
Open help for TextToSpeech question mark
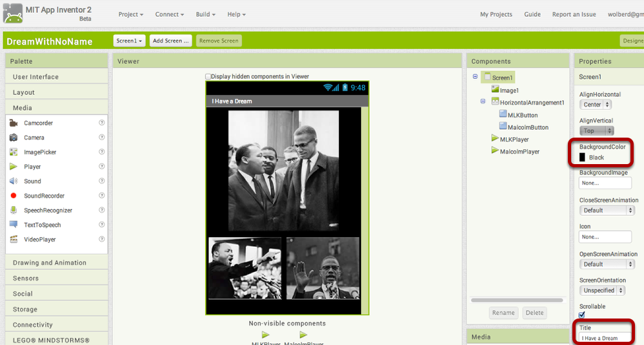point(101,224)
